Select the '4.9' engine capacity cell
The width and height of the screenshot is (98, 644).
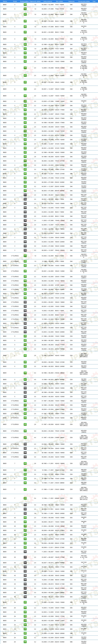click(35, 379)
